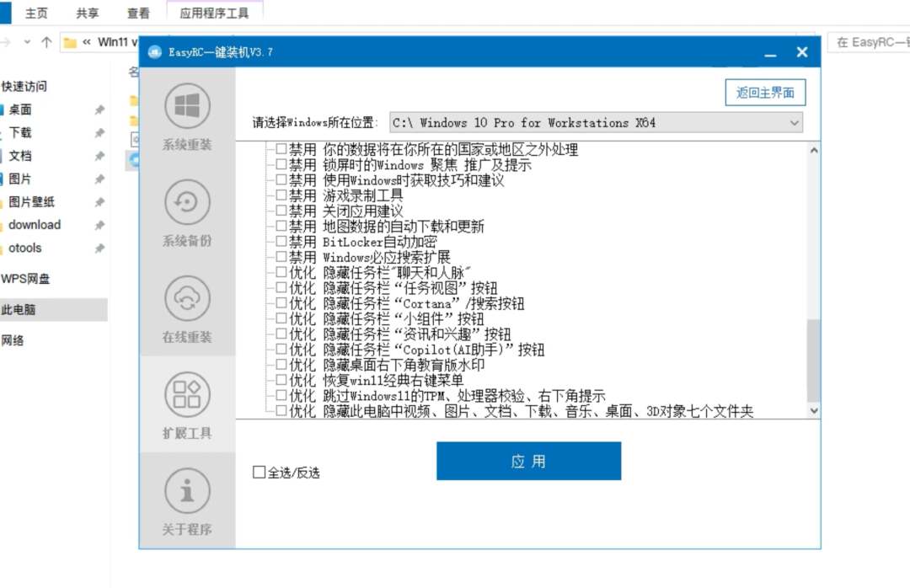Toggle the 全选/反选 checkbox
This screenshot has width=910, height=588.
259,472
